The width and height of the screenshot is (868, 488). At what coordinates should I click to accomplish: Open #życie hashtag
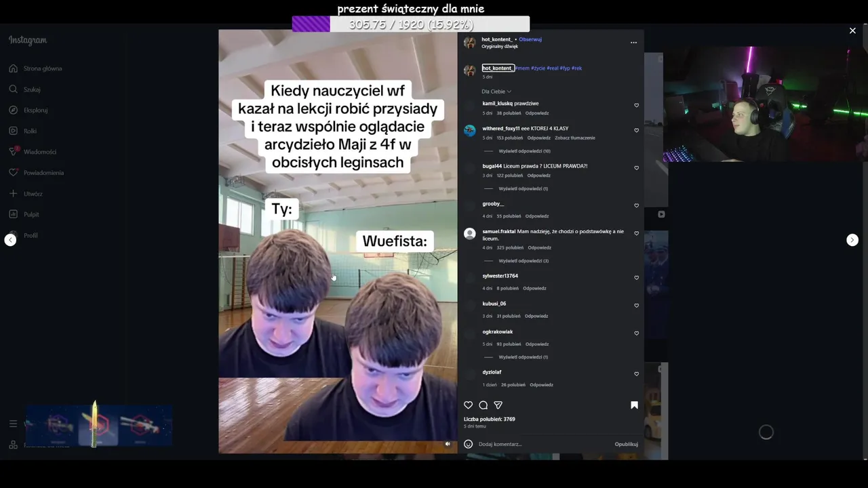[538, 68]
